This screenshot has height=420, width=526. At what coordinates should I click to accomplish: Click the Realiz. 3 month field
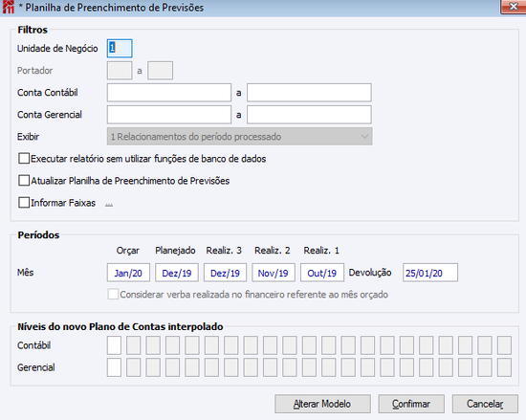[225, 273]
